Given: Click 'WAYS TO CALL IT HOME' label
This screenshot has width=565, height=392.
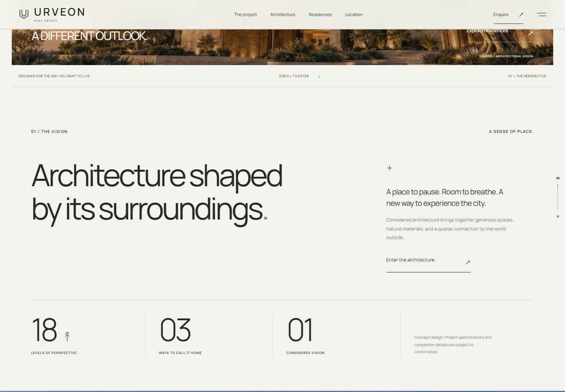Looking at the screenshot, I should point(180,353).
